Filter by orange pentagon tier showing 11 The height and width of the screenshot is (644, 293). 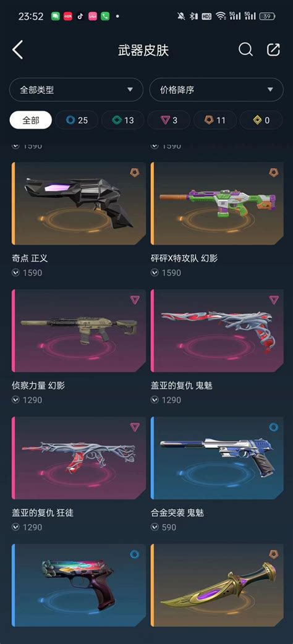click(215, 121)
